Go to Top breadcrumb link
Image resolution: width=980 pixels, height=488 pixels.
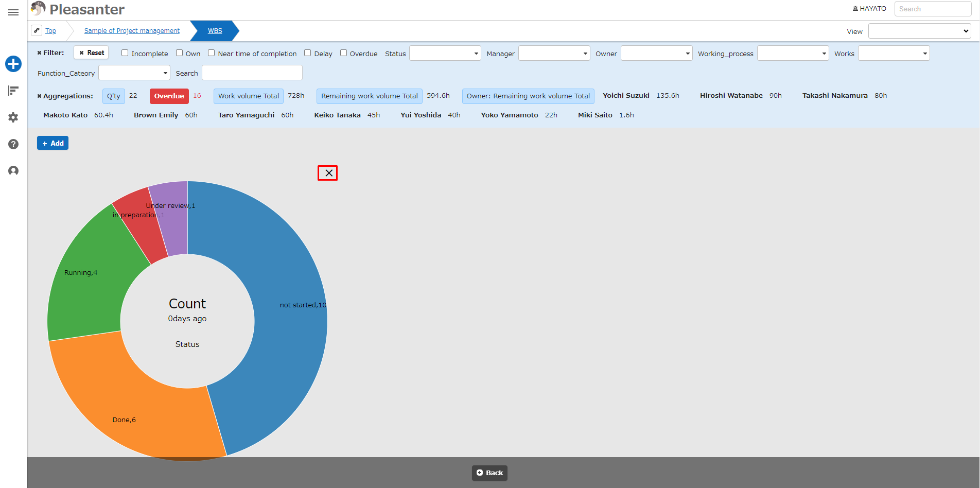(x=50, y=31)
